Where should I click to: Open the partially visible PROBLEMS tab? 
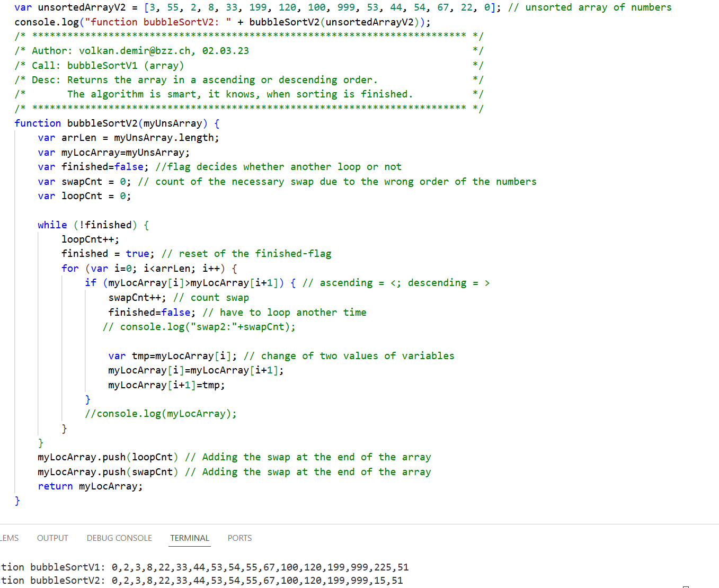[x=9, y=538]
